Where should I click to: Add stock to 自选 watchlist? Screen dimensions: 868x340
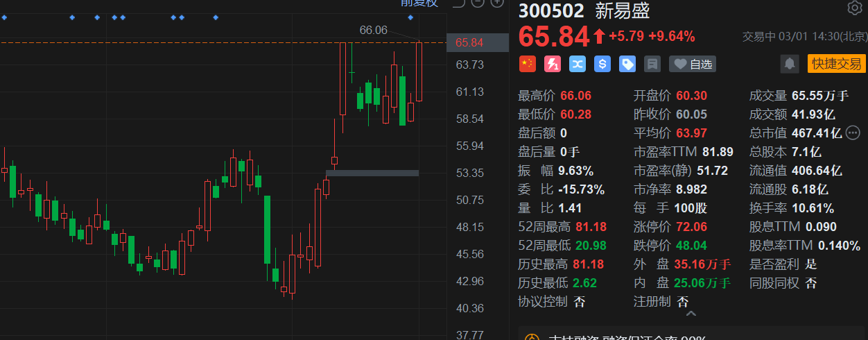point(693,64)
